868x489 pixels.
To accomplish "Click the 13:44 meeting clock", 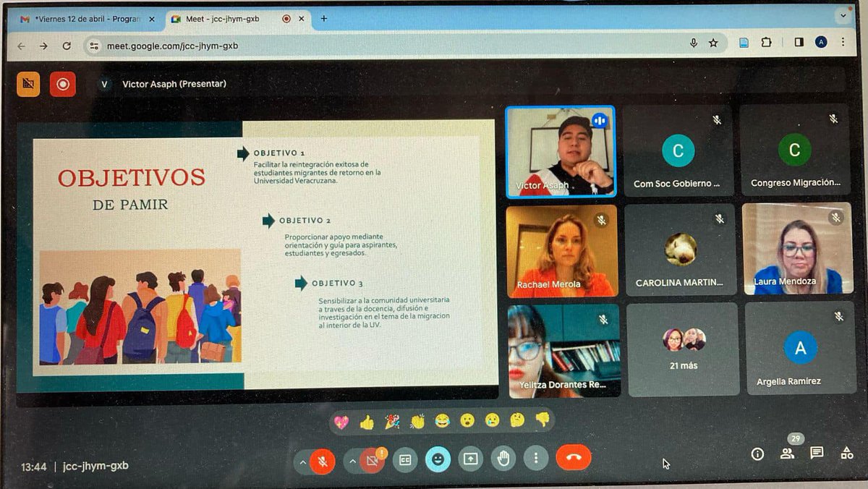I will click(34, 467).
